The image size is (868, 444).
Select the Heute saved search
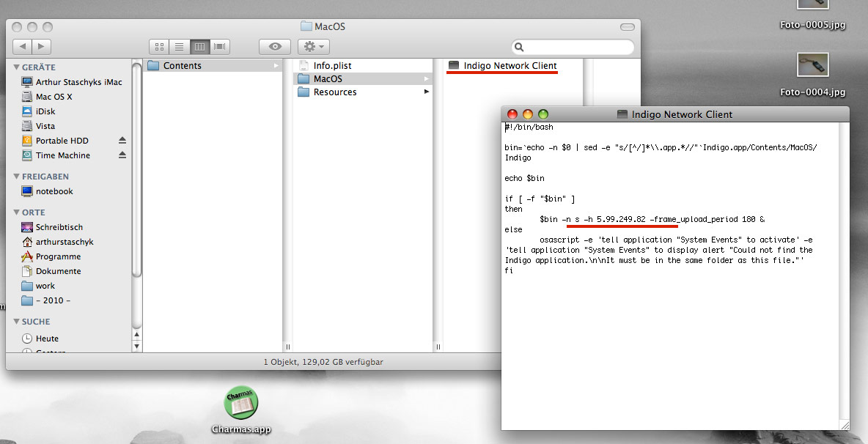point(40,338)
